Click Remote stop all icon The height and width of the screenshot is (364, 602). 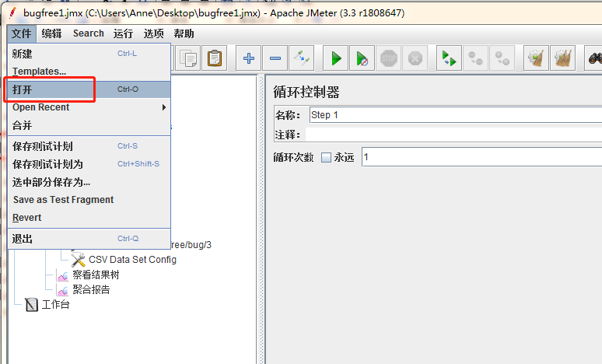tap(476, 58)
